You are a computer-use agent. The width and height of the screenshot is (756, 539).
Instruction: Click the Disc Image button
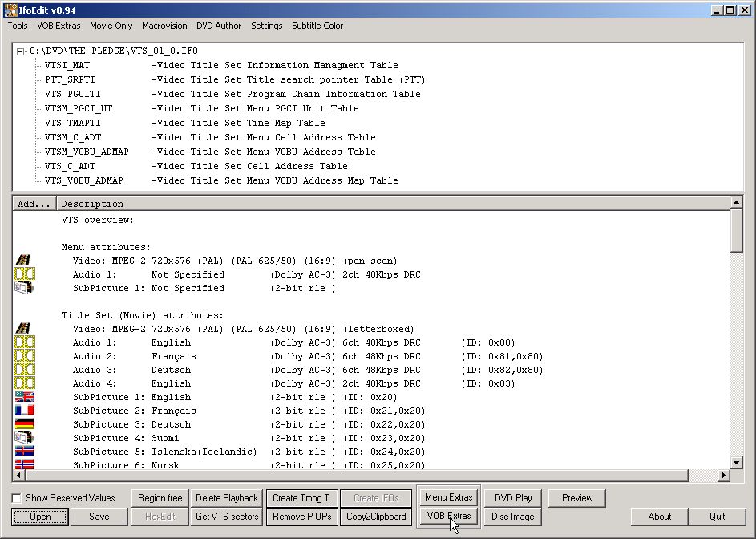coord(513,517)
